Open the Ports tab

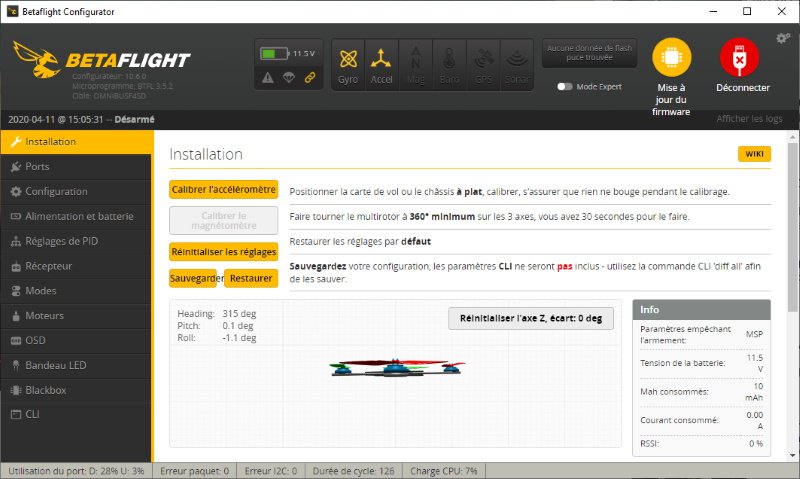click(x=38, y=166)
